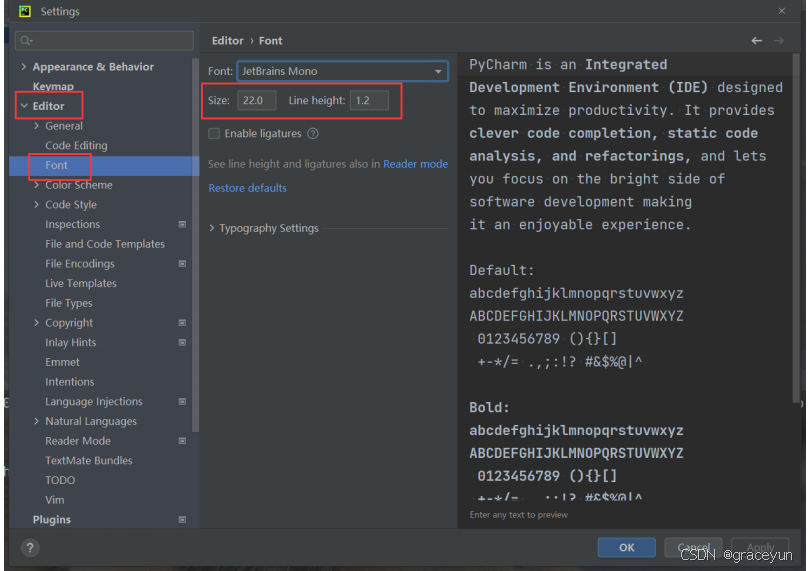
Task: Expand Typography Settings section
Action: pos(212,228)
